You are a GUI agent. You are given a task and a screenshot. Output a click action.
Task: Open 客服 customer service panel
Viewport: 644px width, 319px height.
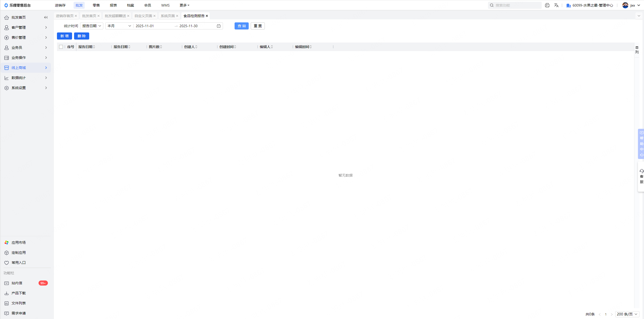641,177
